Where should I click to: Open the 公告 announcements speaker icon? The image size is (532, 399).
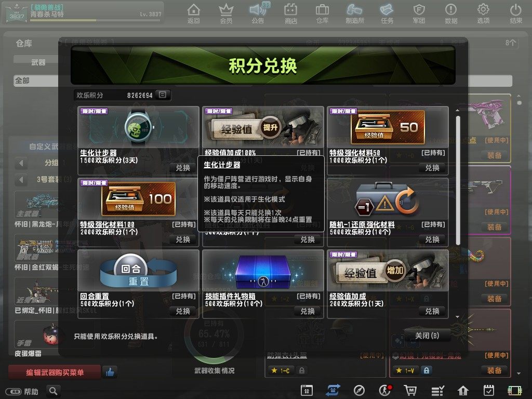258,14
